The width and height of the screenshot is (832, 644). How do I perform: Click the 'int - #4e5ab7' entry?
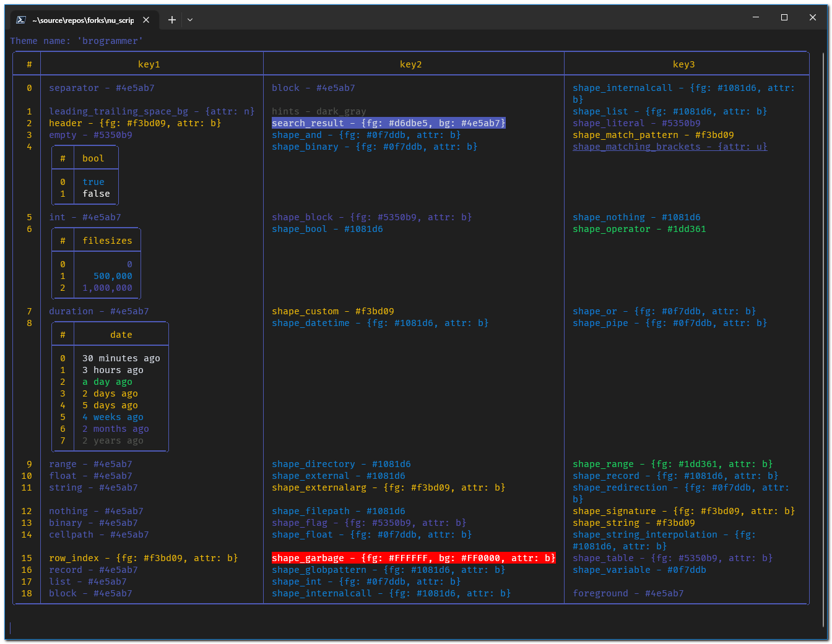point(85,217)
